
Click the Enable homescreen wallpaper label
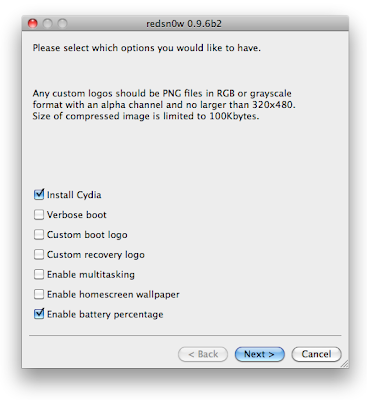(113, 295)
